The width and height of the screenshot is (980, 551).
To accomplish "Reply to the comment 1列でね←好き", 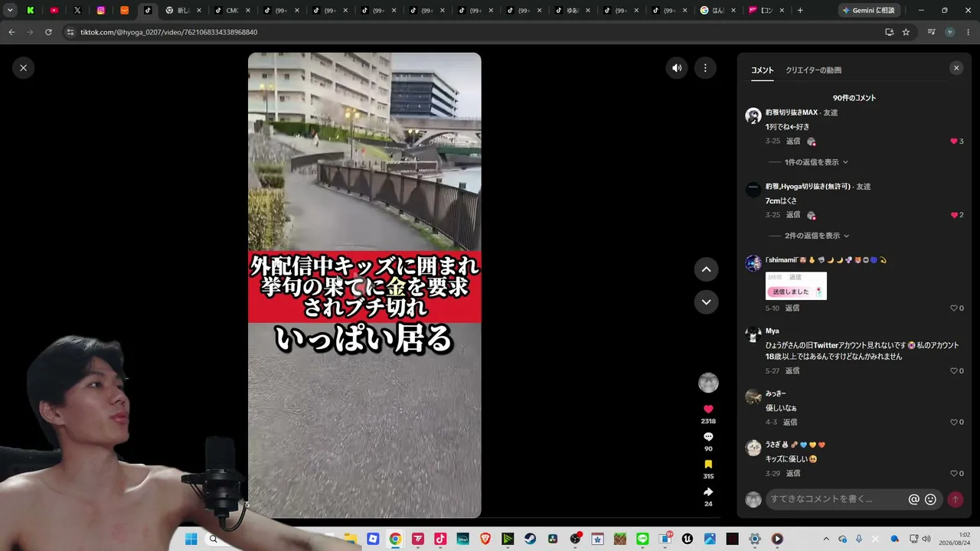I will [793, 142].
